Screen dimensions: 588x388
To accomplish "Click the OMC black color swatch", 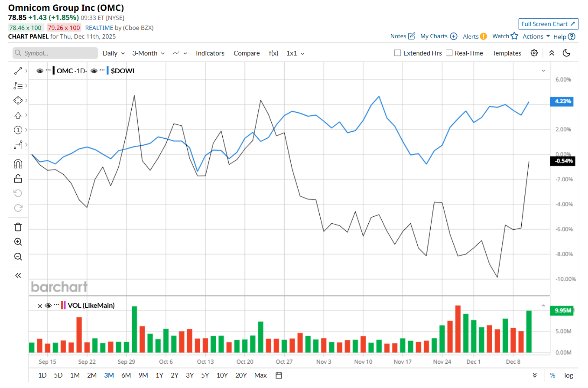I will (x=54, y=71).
